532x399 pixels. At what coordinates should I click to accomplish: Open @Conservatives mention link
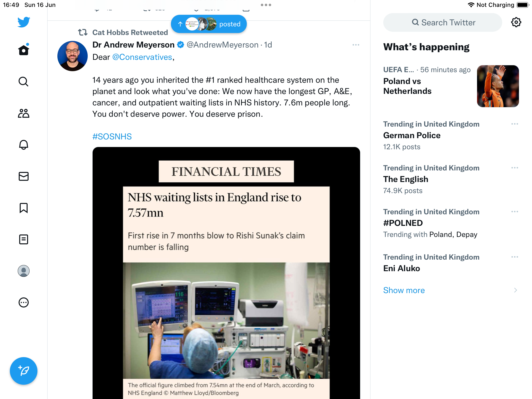click(142, 57)
